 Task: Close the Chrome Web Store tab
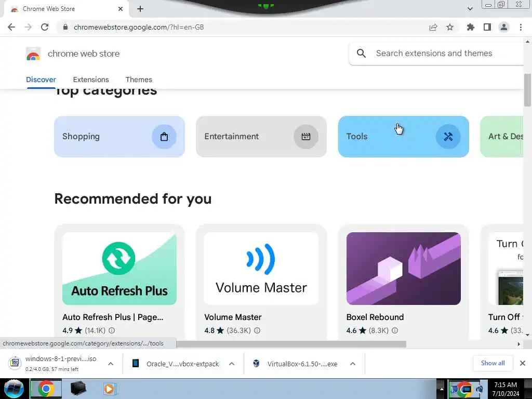pyautogui.click(x=121, y=9)
